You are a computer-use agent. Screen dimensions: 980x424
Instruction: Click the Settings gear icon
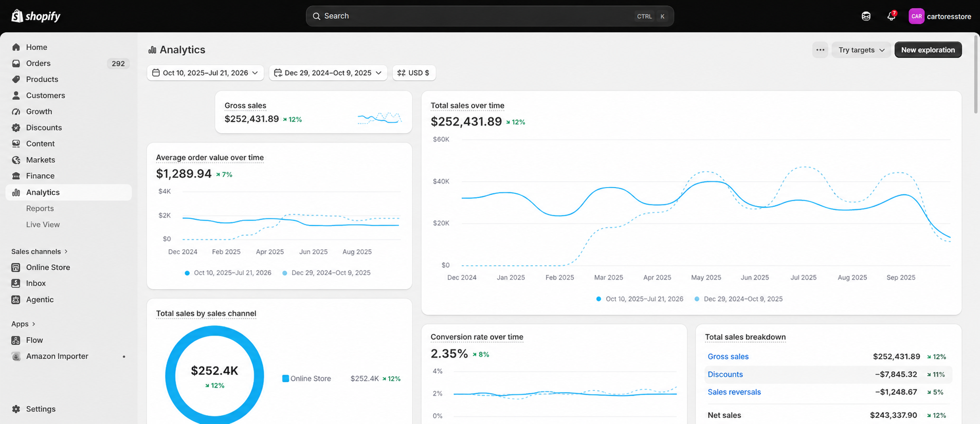[16, 409]
